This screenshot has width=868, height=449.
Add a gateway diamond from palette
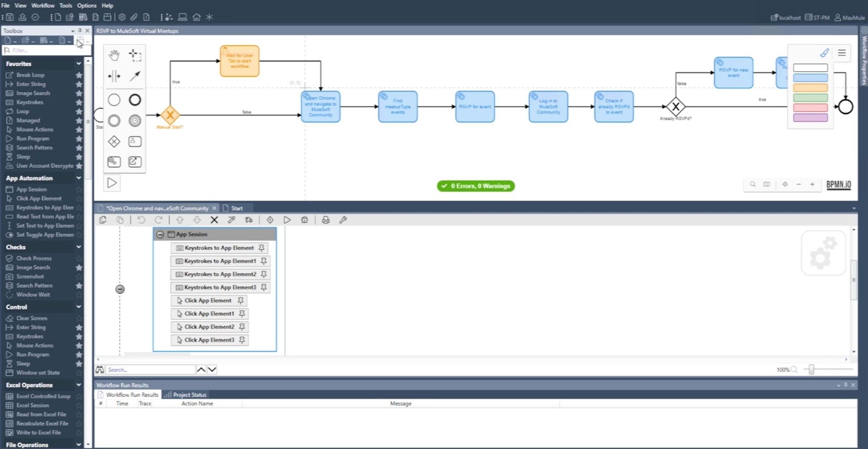coord(114,142)
